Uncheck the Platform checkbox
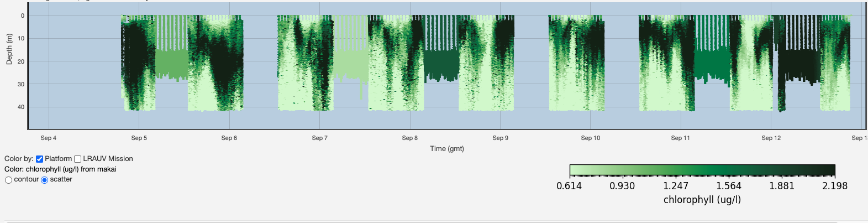Screen dimensions: 868x223 click(x=39, y=159)
